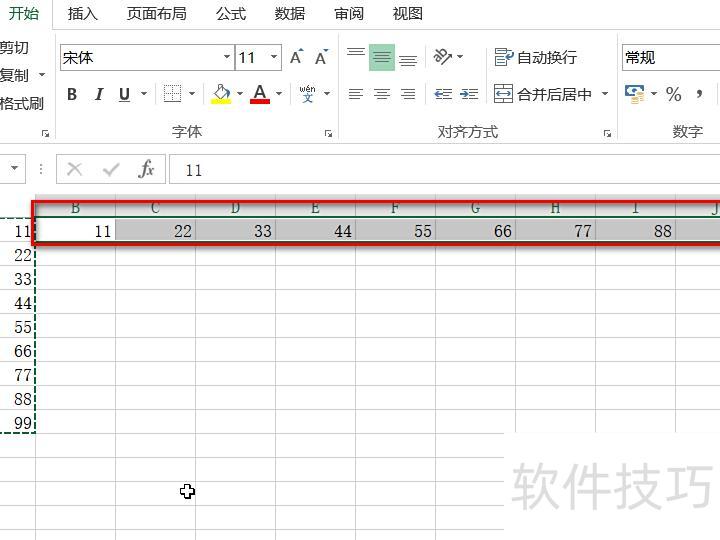Screen dimensions: 720x540
Task: Open underline style dropdown arrow
Action: [144, 94]
